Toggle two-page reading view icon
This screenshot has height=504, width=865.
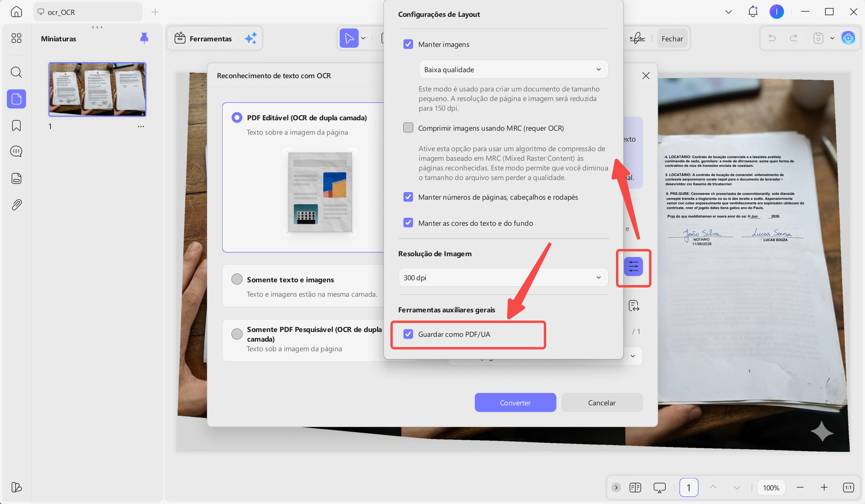coord(635,488)
